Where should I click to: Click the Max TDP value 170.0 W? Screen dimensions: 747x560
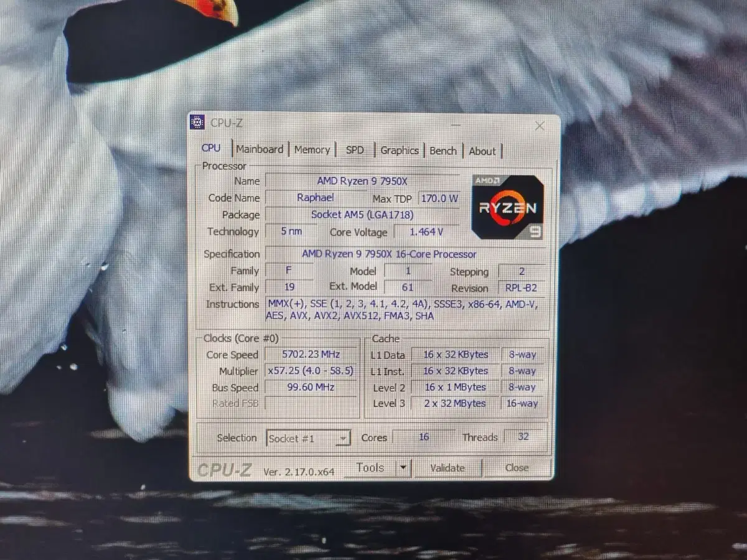[x=439, y=199]
